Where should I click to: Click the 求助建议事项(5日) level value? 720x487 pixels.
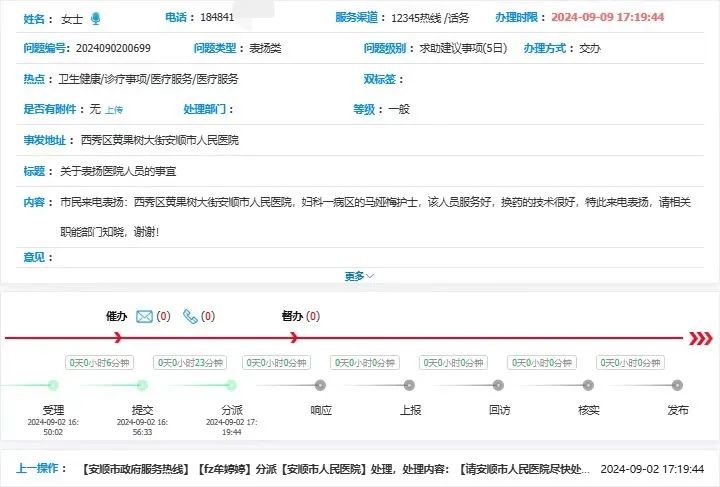463,48
